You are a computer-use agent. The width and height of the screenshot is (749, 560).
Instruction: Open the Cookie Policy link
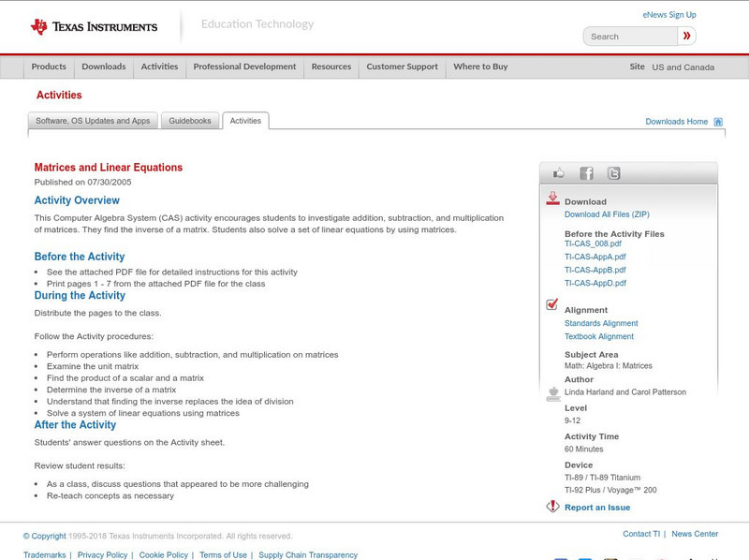[163, 554]
